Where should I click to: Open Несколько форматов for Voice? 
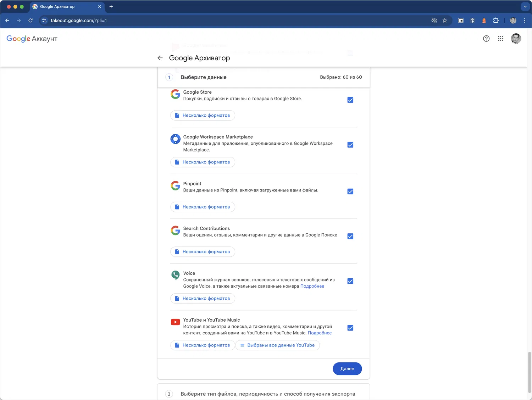203,299
